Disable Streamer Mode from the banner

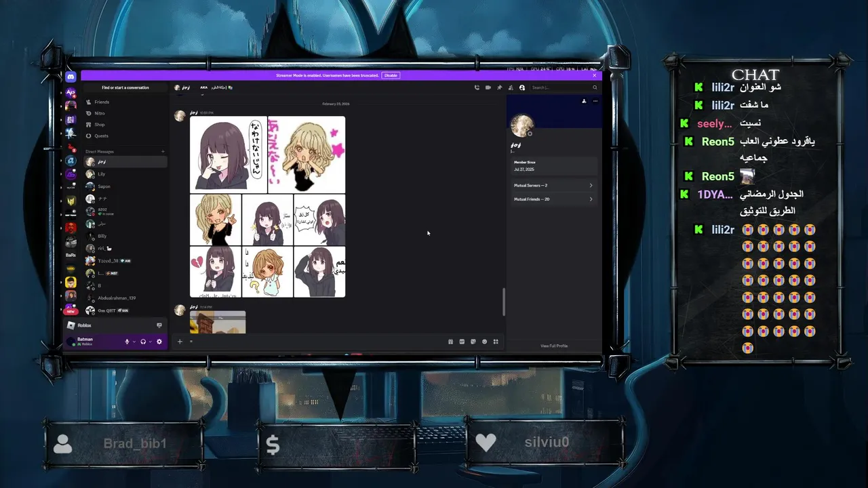click(391, 75)
